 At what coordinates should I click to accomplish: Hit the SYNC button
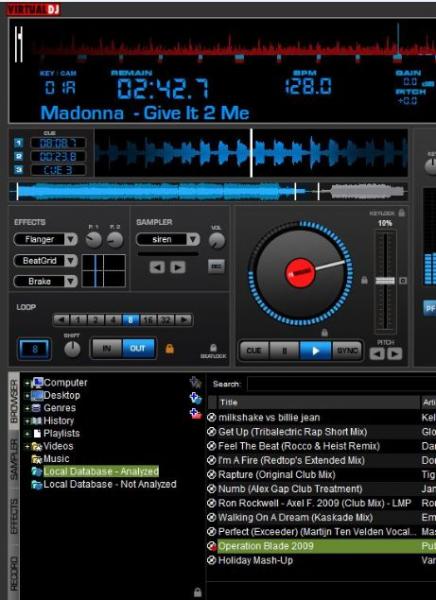[347, 351]
